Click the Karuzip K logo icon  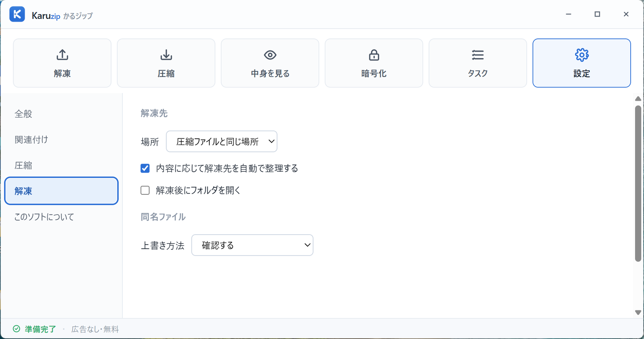click(x=17, y=14)
